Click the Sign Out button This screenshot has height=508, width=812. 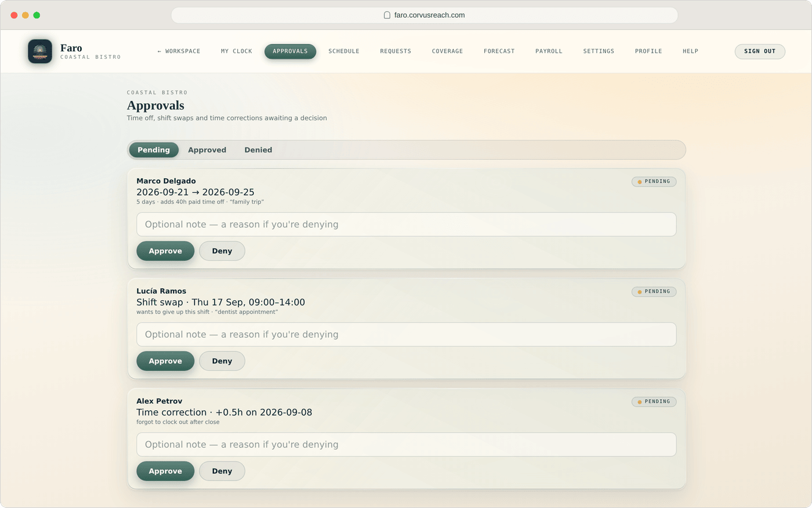(x=760, y=51)
